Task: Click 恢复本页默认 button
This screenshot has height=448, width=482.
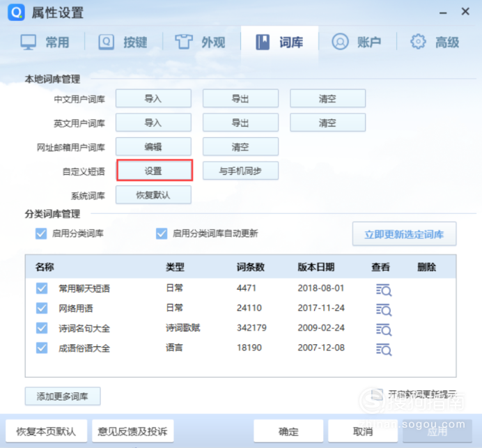Action: tap(47, 431)
